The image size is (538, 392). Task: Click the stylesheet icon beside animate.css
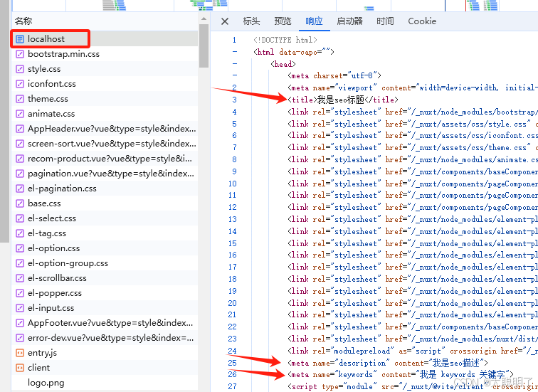click(x=20, y=114)
